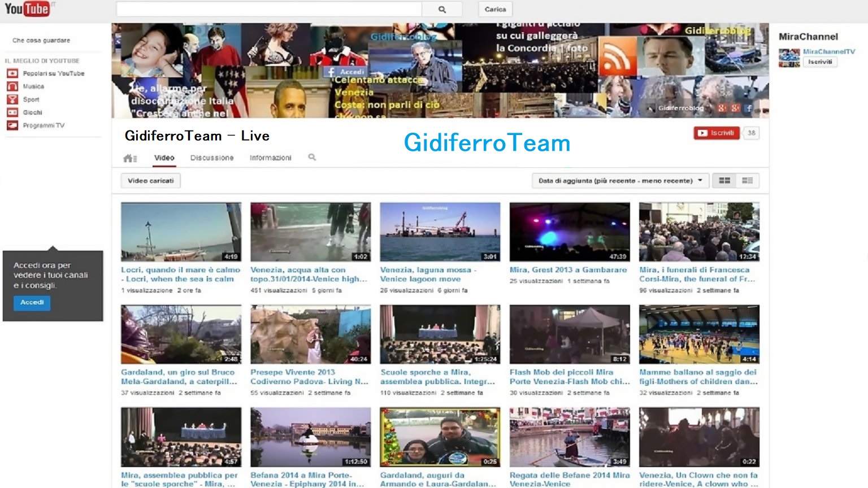Switch to the Informazioni tab

[x=271, y=158]
